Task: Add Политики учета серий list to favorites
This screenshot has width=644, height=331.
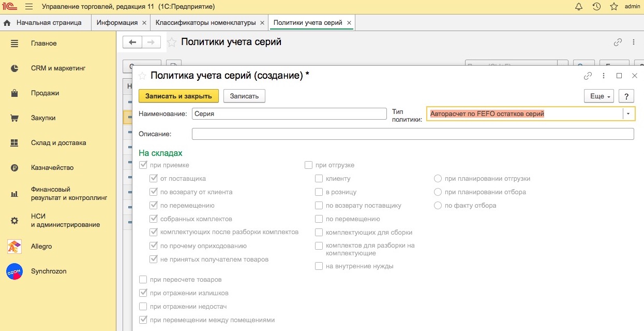Action: coord(171,42)
